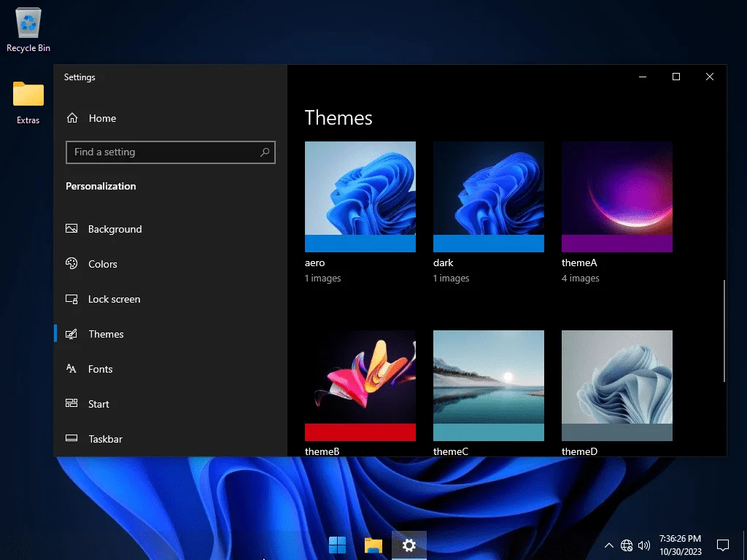Click the teal color bar under themeC
Image resolution: width=747 pixels, height=560 pixels.
[488, 432]
